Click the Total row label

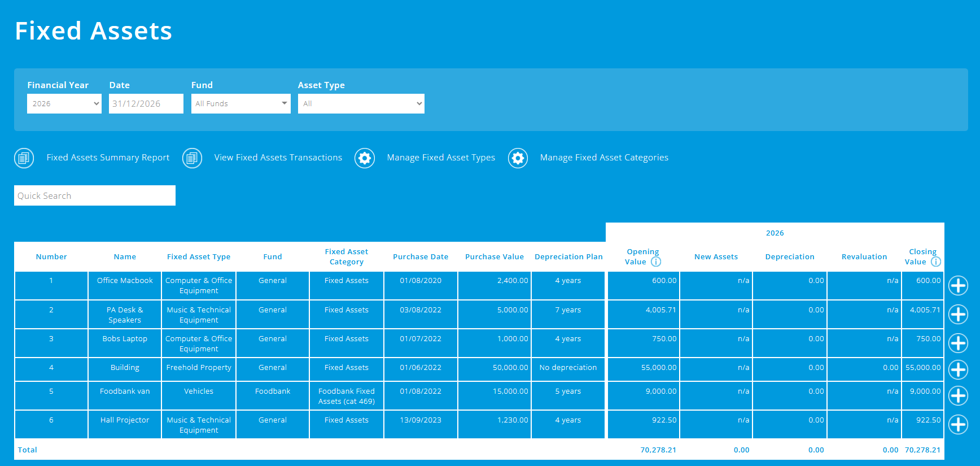(x=27, y=450)
